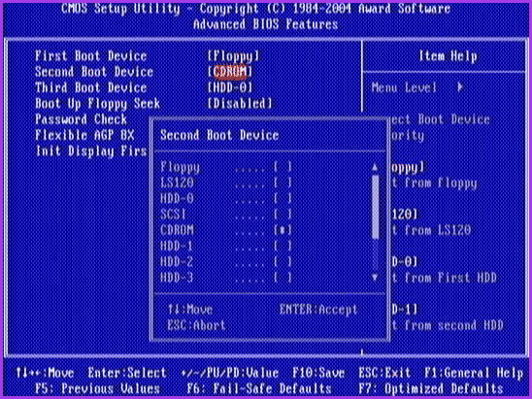
Task: Click the Advanced BIOS Features title
Action: 266,24
